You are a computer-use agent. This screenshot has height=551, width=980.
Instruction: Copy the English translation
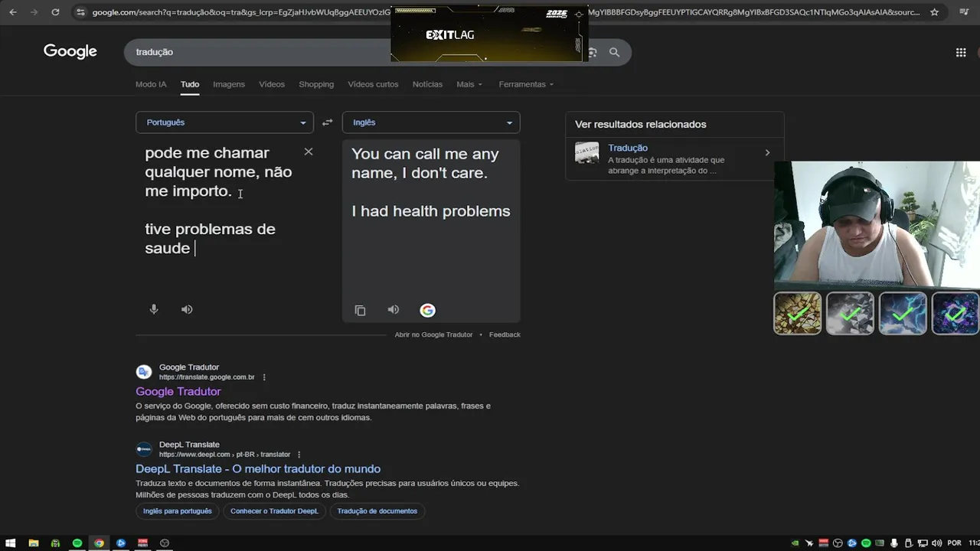pos(360,310)
